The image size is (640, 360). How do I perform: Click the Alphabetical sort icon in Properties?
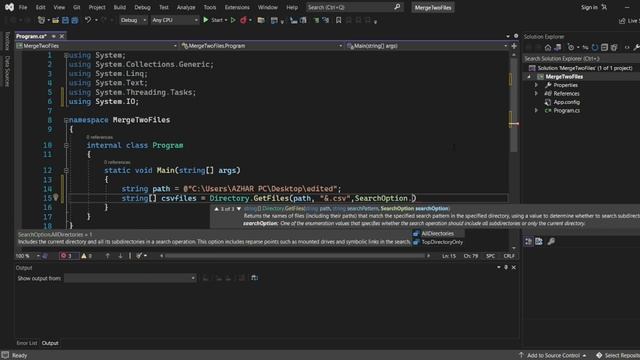(x=539, y=242)
